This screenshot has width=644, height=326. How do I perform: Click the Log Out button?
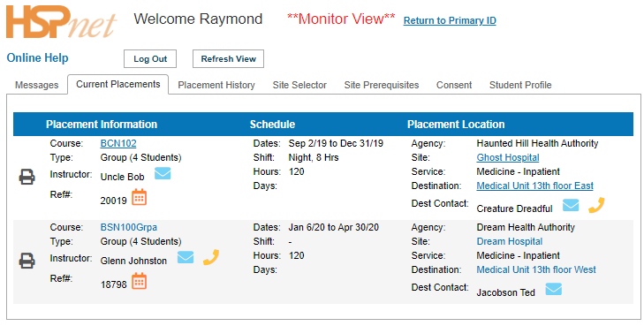[x=150, y=58]
